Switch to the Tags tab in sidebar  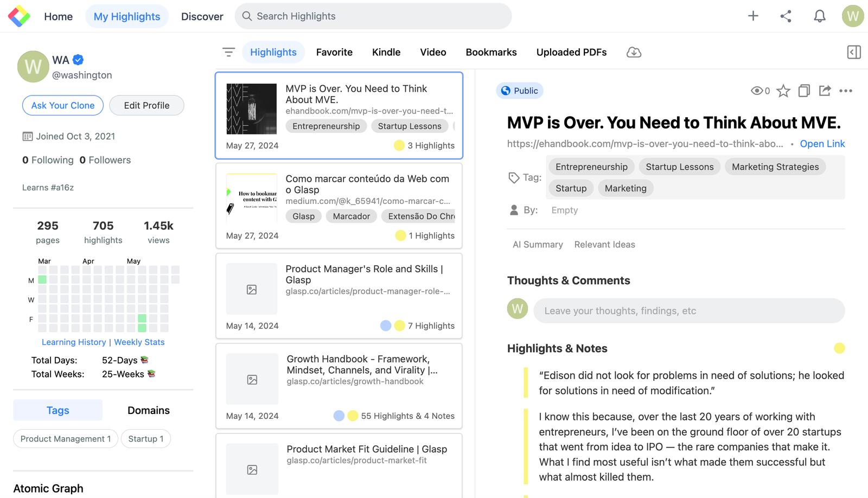point(58,410)
